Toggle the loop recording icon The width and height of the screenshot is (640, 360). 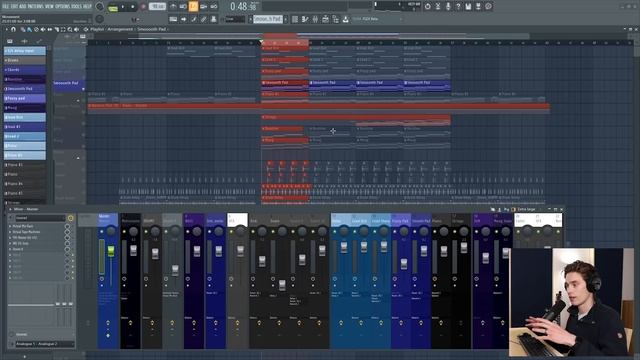[x=213, y=7]
